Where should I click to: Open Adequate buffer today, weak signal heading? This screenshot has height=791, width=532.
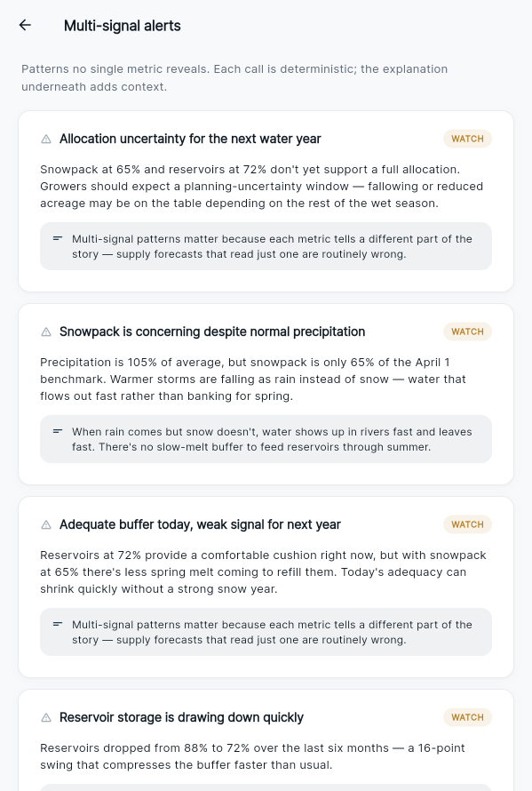[200, 524]
